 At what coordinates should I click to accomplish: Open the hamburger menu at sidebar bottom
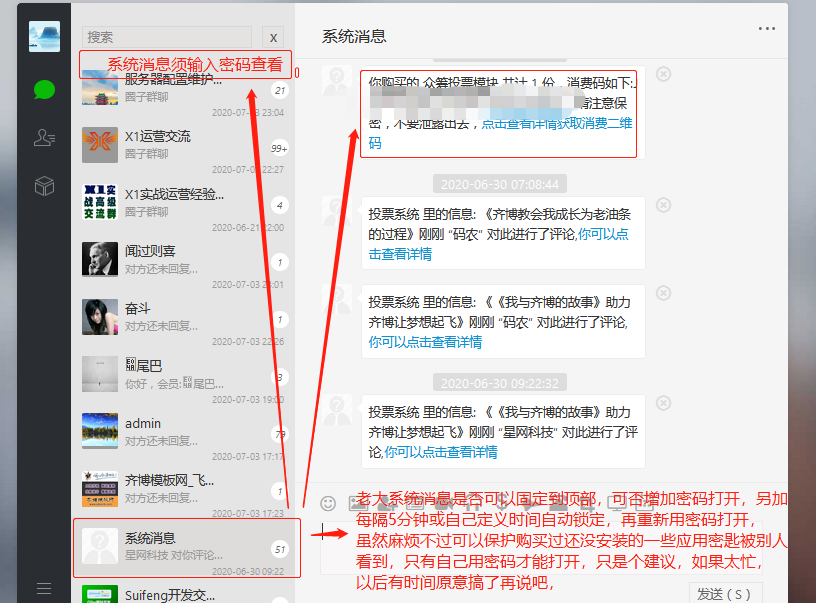[x=44, y=588]
